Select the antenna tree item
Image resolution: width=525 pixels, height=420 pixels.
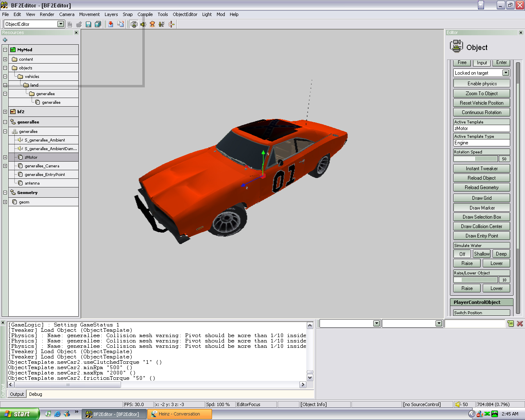pyautogui.click(x=32, y=183)
